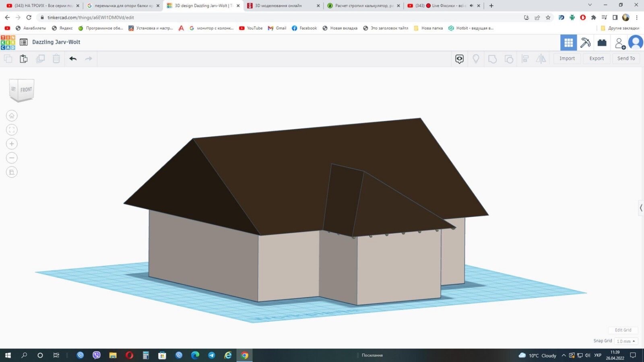Click the Duplicate and repeat tool
644x362 pixels.
pyautogui.click(x=40, y=59)
